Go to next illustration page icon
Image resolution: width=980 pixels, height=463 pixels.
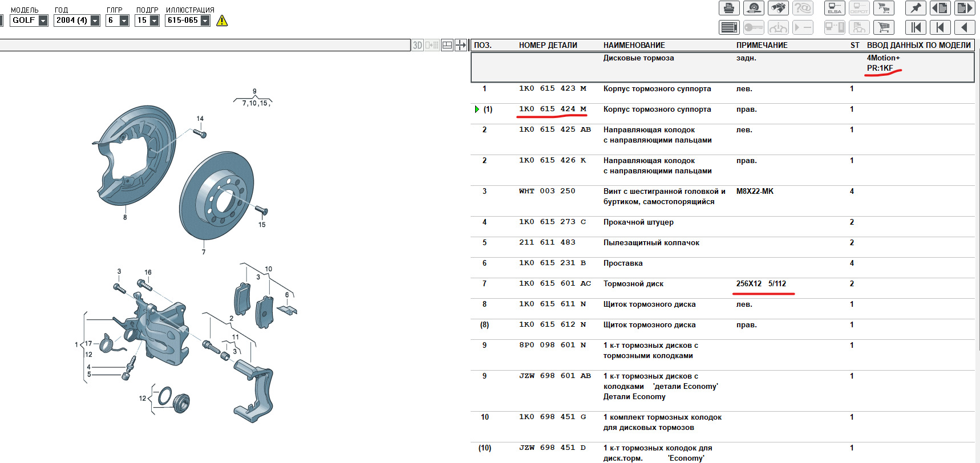[964, 8]
